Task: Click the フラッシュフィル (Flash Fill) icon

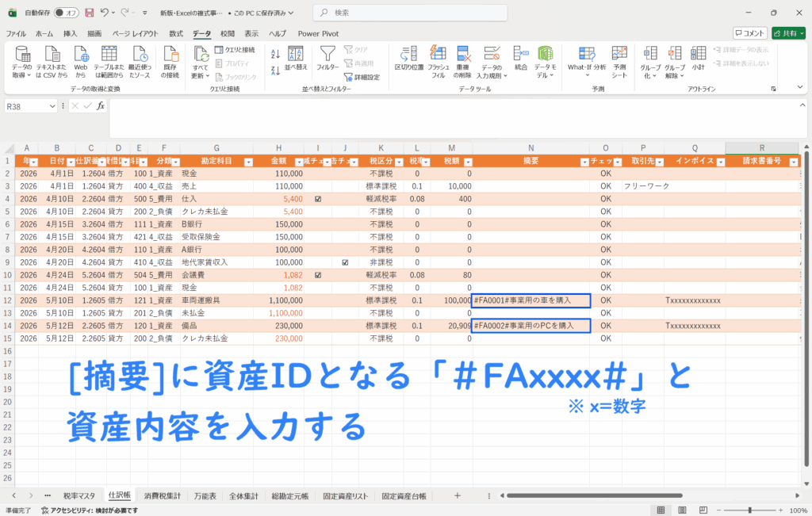Action: 438,54
